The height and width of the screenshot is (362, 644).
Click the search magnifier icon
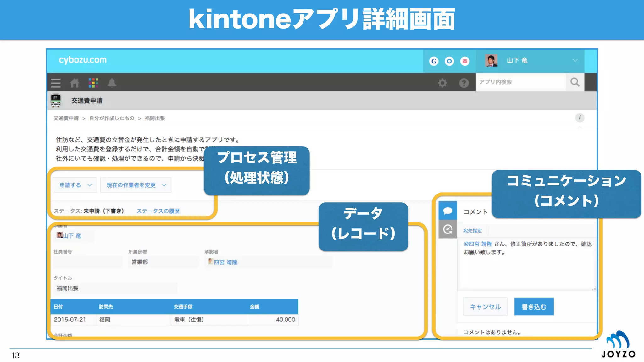point(575,82)
